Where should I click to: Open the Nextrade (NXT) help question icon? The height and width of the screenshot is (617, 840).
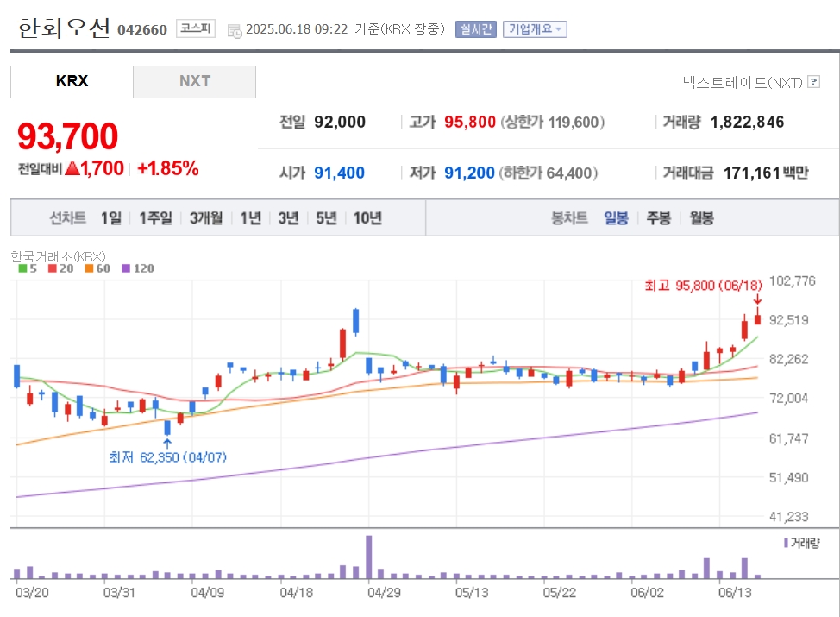(x=814, y=81)
